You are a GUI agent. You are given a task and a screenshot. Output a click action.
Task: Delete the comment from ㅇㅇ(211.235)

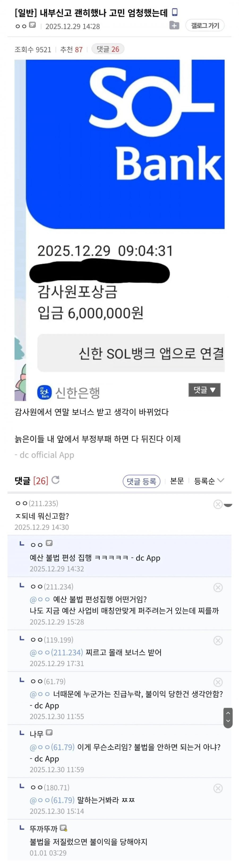218,504
